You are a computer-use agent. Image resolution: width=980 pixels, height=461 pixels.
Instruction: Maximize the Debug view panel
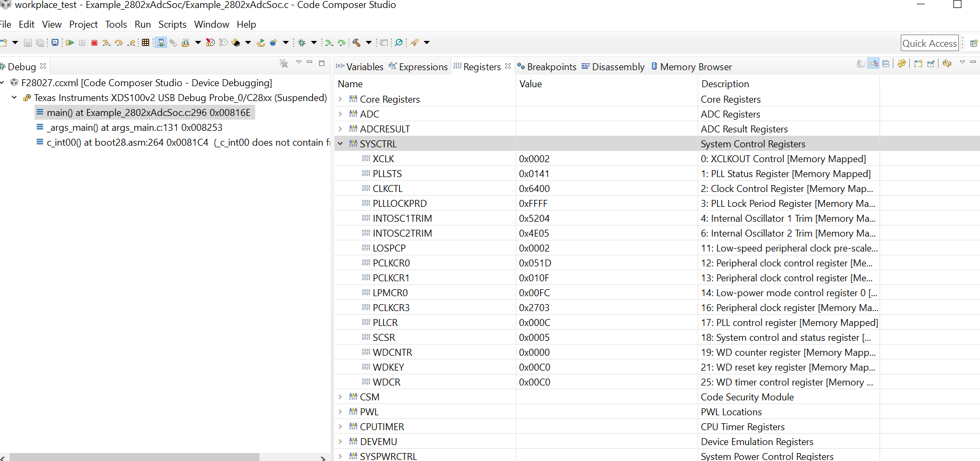pyautogui.click(x=322, y=63)
